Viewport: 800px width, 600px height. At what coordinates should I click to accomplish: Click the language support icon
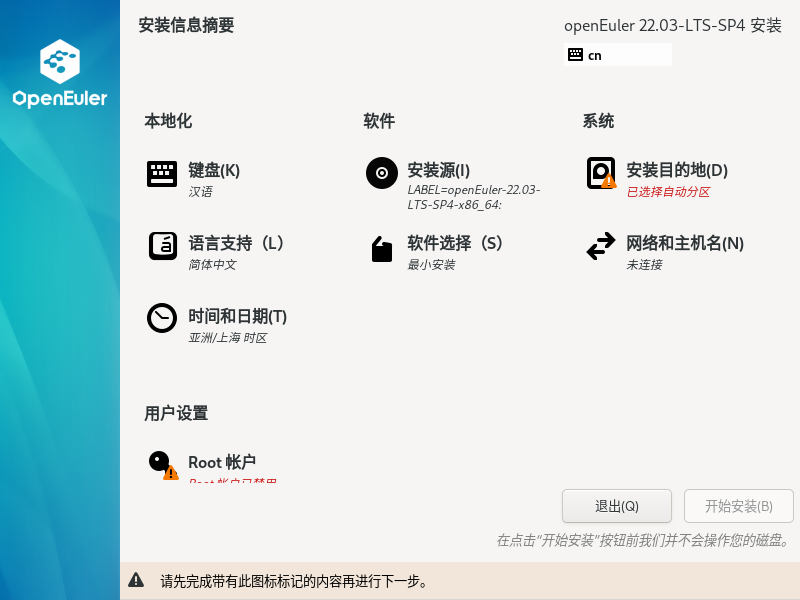(x=163, y=246)
